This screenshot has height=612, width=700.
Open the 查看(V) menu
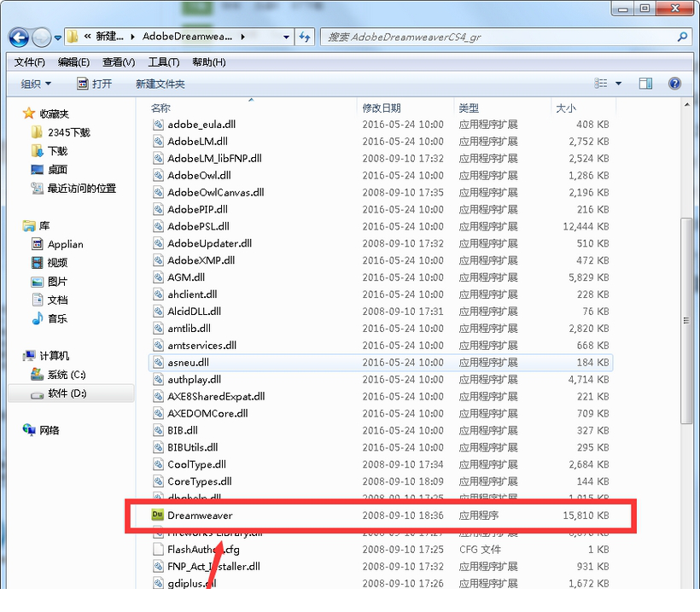[119, 62]
